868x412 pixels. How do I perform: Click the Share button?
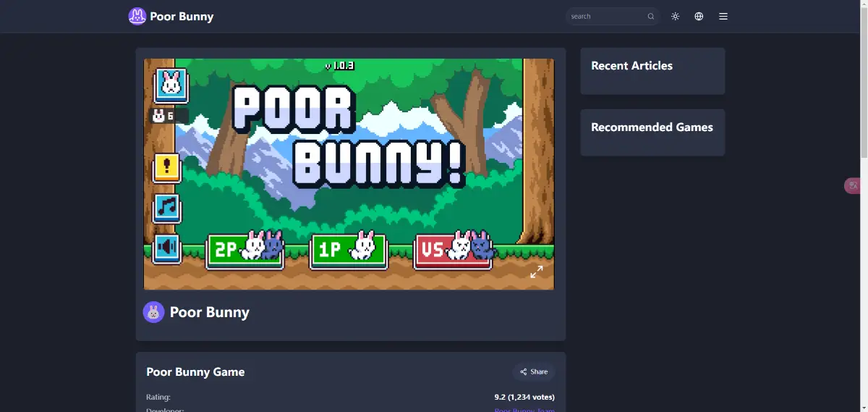click(x=534, y=371)
